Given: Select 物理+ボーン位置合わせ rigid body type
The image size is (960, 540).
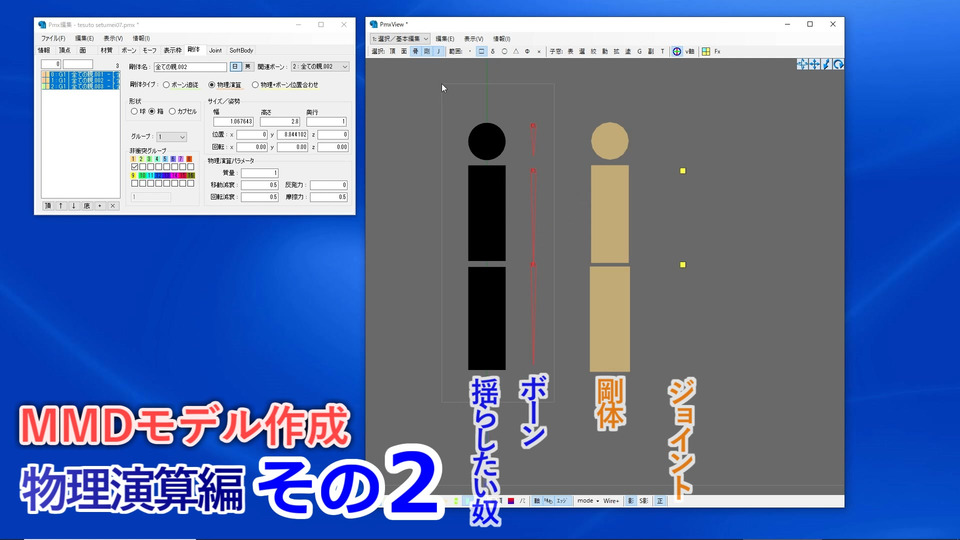Looking at the screenshot, I should coord(285,85).
